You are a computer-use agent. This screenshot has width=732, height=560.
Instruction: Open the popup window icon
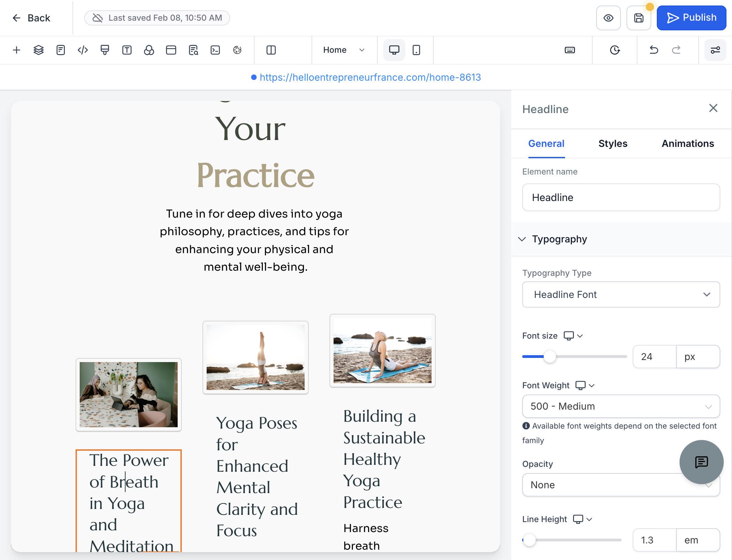tap(171, 50)
